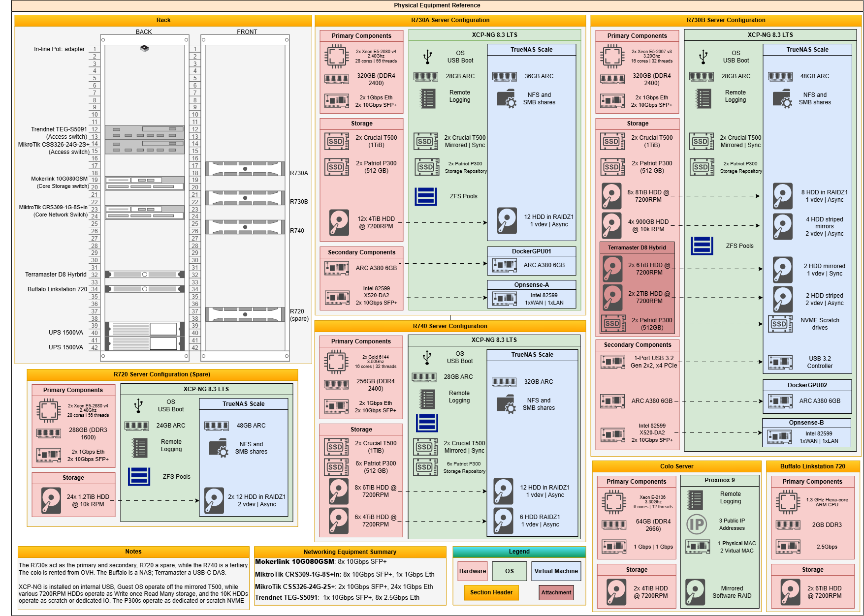Click the Section Header legend item

(x=491, y=593)
